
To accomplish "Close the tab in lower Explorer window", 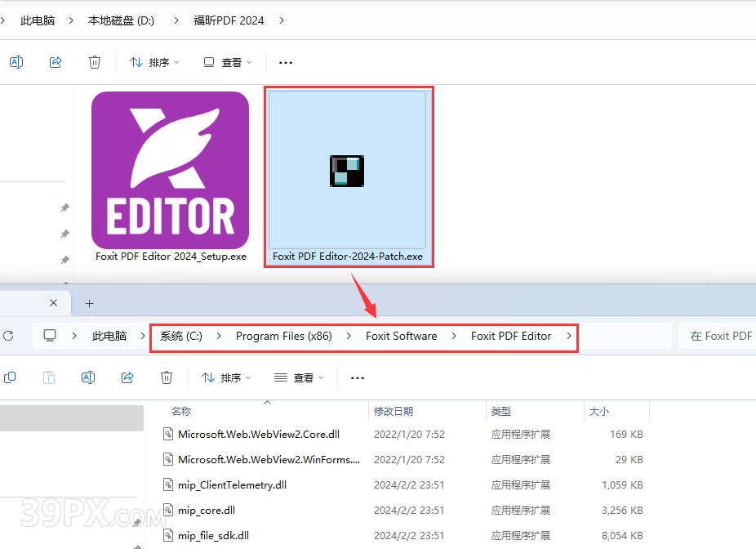I will point(54,303).
